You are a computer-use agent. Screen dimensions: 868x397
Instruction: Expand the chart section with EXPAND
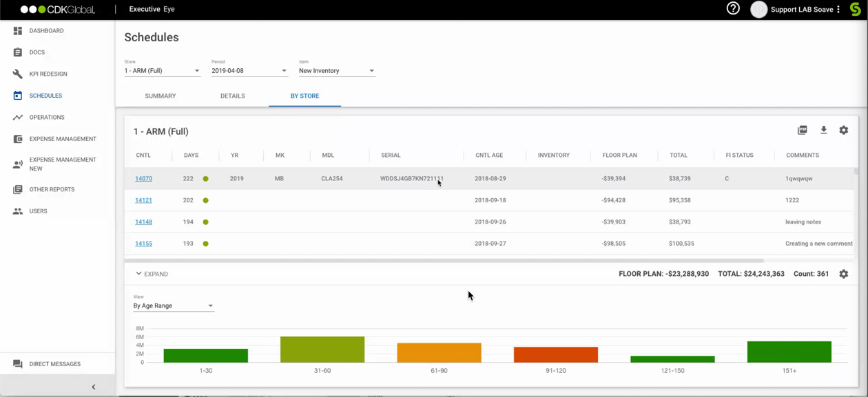point(152,274)
